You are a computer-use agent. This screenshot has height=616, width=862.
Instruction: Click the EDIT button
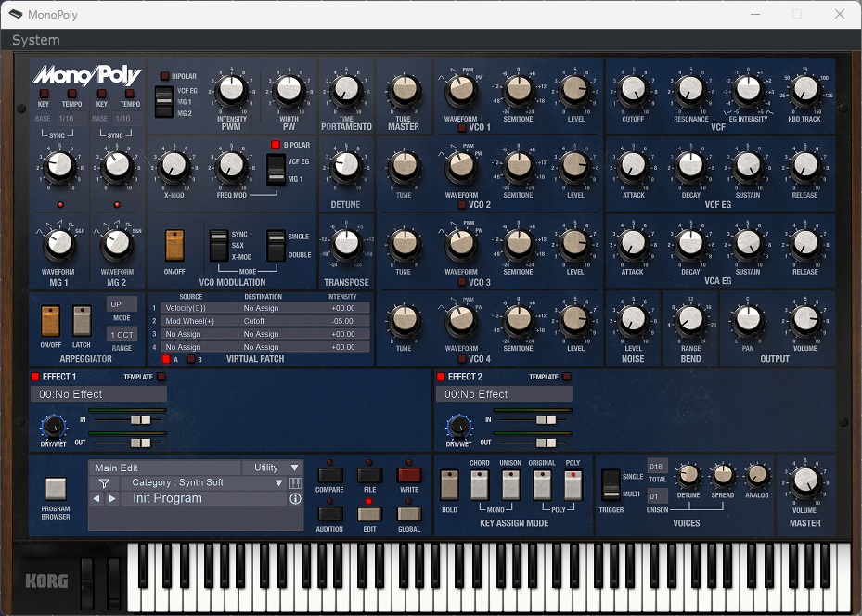pyautogui.click(x=369, y=514)
